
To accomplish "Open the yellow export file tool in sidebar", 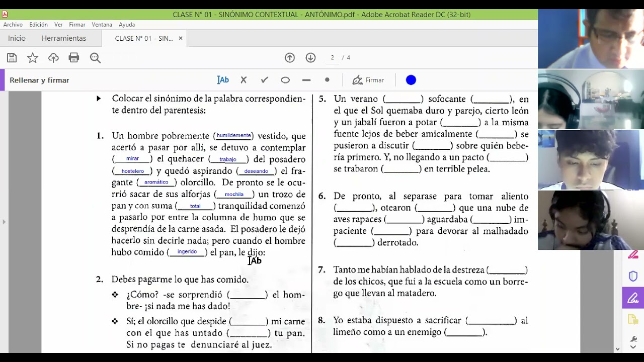I will coord(633,319).
